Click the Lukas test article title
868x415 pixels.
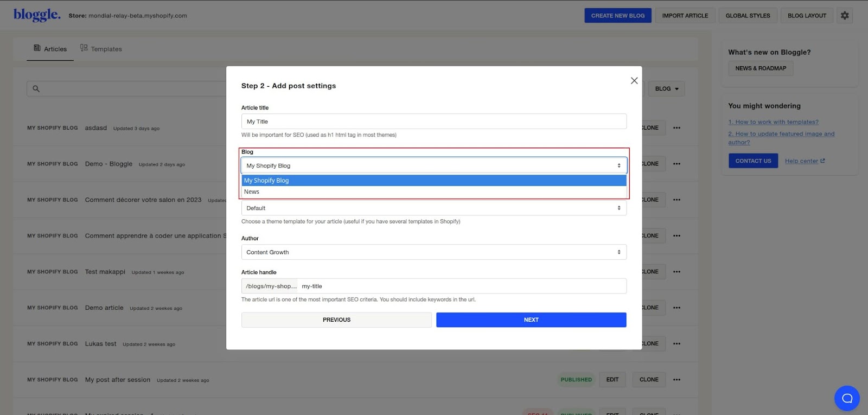[101, 343]
